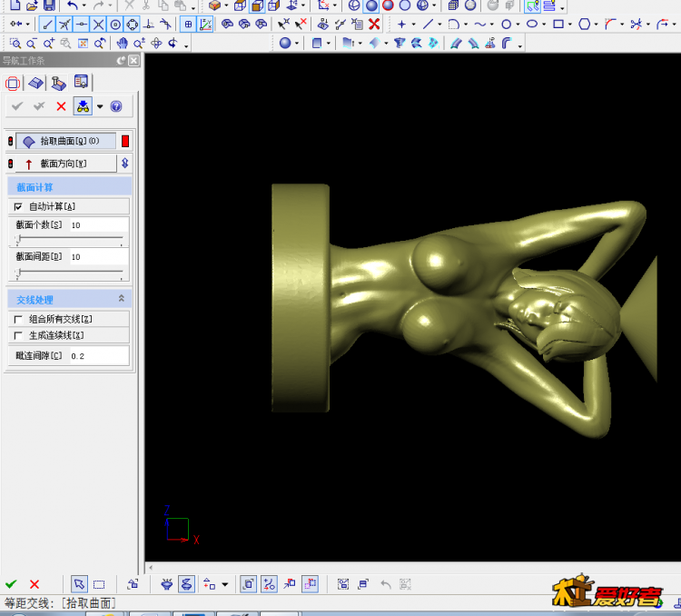Open dropdown beside the rectangle tool
681x616 pixels.
click(570, 25)
